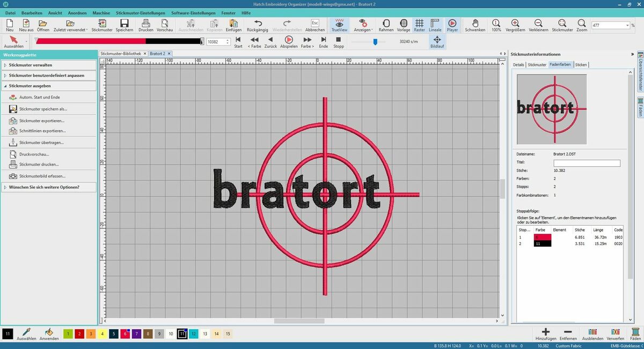
Task: Play stitching with Abspielen
Action: tap(289, 42)
